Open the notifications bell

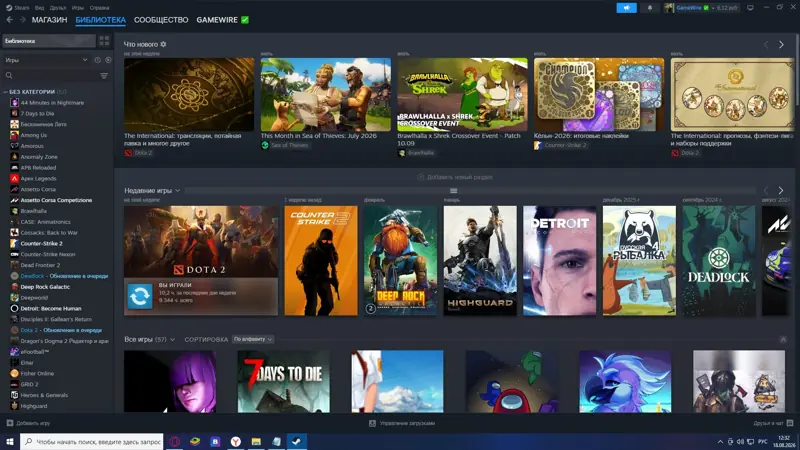click(649, 8)
